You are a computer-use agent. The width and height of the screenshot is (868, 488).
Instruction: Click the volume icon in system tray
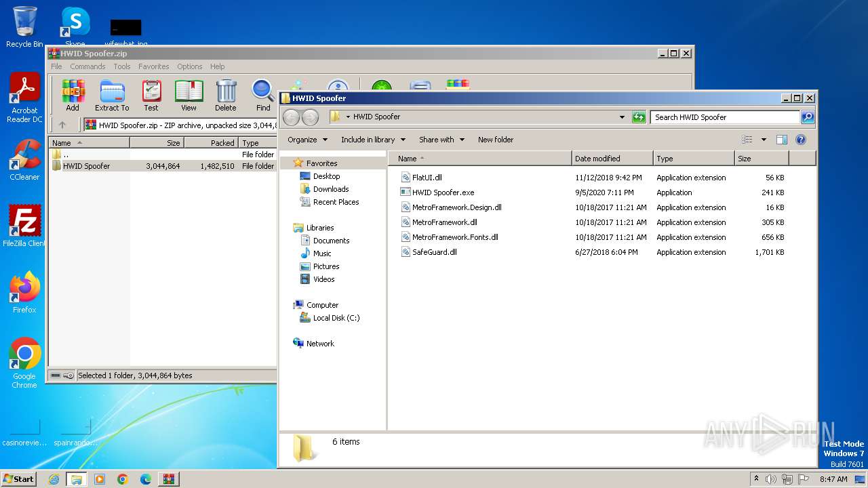click(x=771, y=479)
